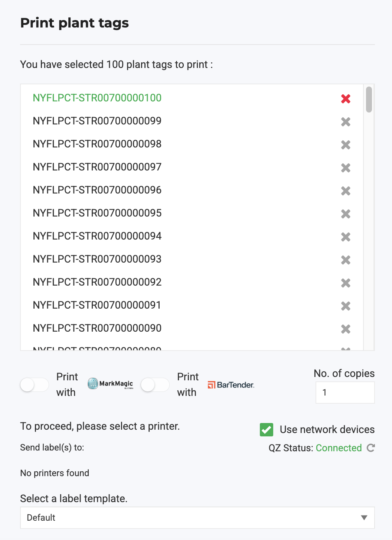
Task: Focus the No. of copies field
Action: point(345,393)
